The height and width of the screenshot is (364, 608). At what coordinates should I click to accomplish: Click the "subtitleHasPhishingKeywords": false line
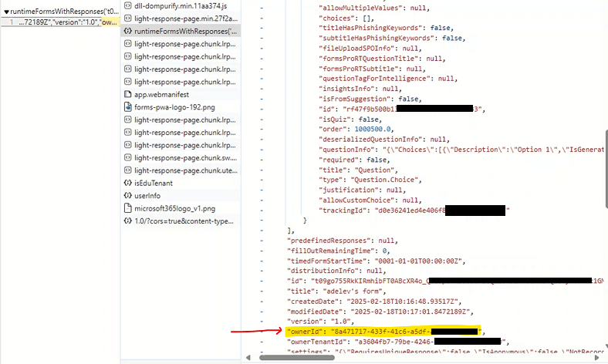pos(392,38)
